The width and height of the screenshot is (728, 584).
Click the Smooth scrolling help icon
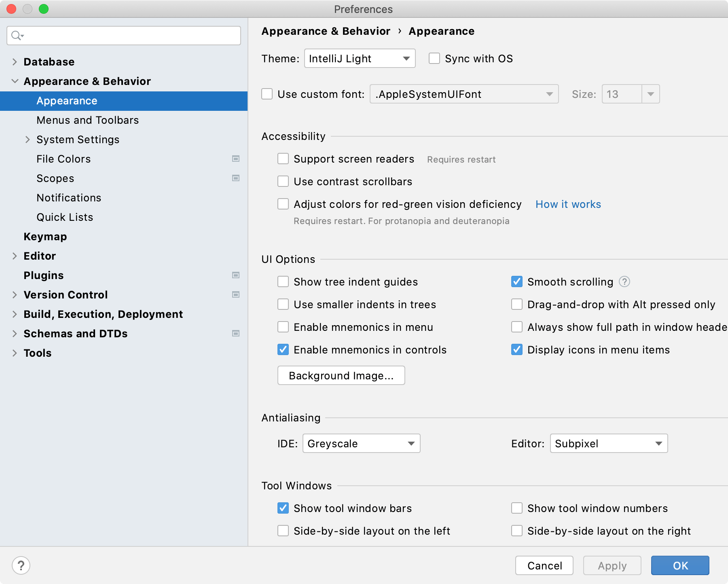pyautogui.click(x=624, y=281)
